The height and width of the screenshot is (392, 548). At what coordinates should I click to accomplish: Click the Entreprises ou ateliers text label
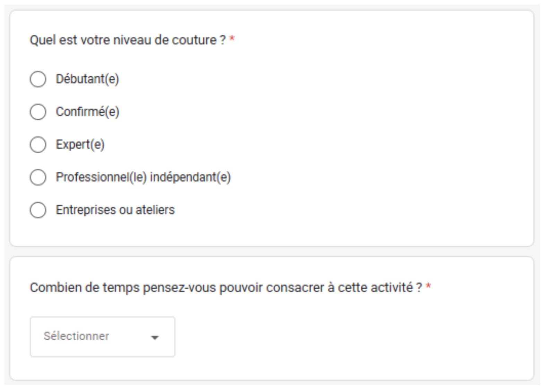(x=115, y=210)
